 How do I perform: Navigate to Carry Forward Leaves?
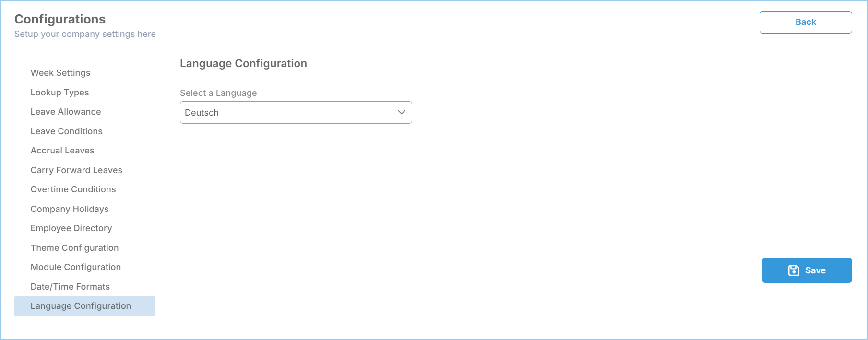pos(76,170)
